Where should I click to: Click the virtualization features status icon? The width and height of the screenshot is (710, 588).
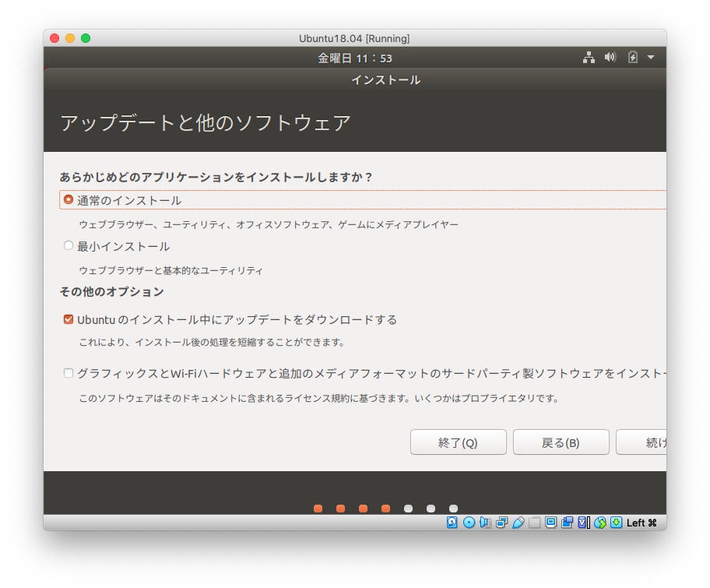[584, 522]
